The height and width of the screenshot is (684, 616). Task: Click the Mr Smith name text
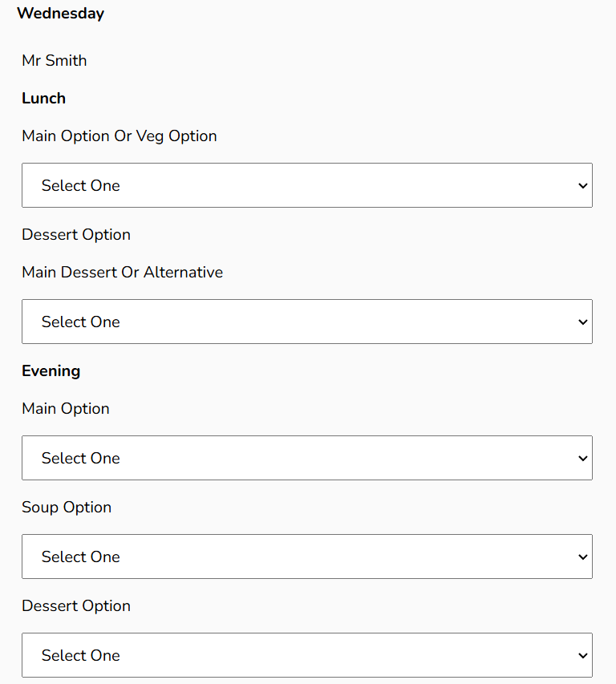[55, 60]
